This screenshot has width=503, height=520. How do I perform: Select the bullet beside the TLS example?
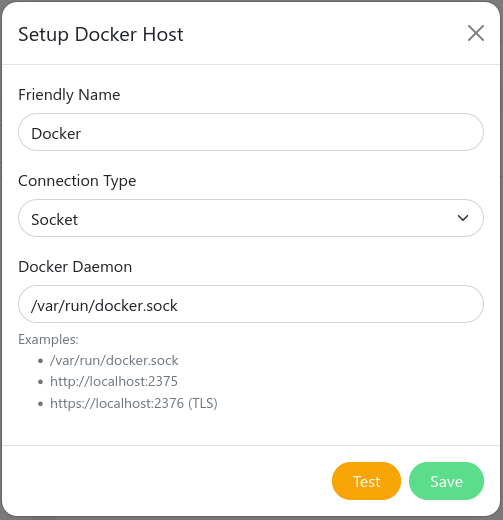[x=41, y=404]
